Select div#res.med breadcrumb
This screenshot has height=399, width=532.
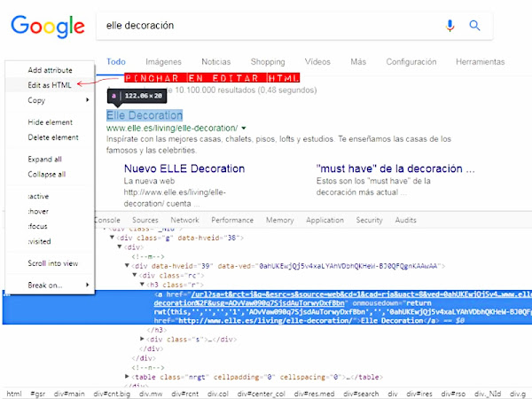point(314,394)
